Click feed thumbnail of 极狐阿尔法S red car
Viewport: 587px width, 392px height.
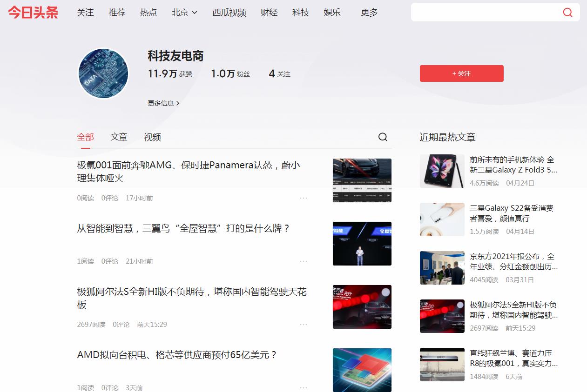click(x=362, y=307)
